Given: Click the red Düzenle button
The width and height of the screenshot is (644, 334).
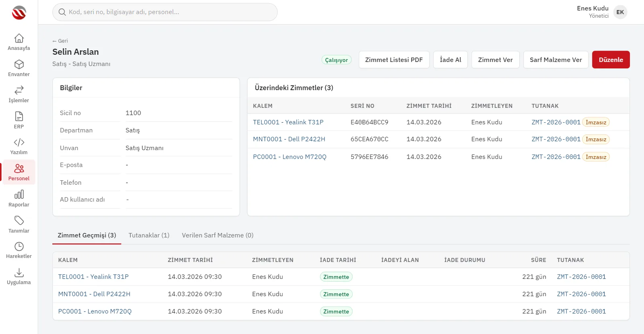Looking at the screenshot, I should (x=611, y=60).
